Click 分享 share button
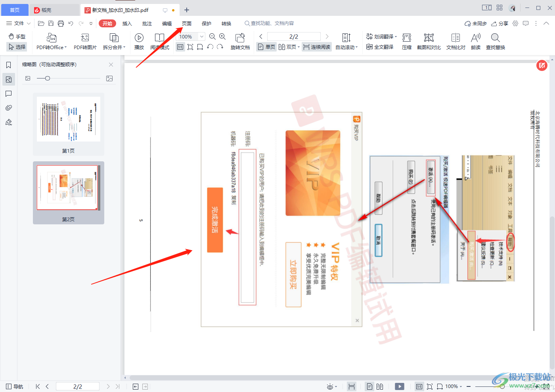 [x=499, y=23]
